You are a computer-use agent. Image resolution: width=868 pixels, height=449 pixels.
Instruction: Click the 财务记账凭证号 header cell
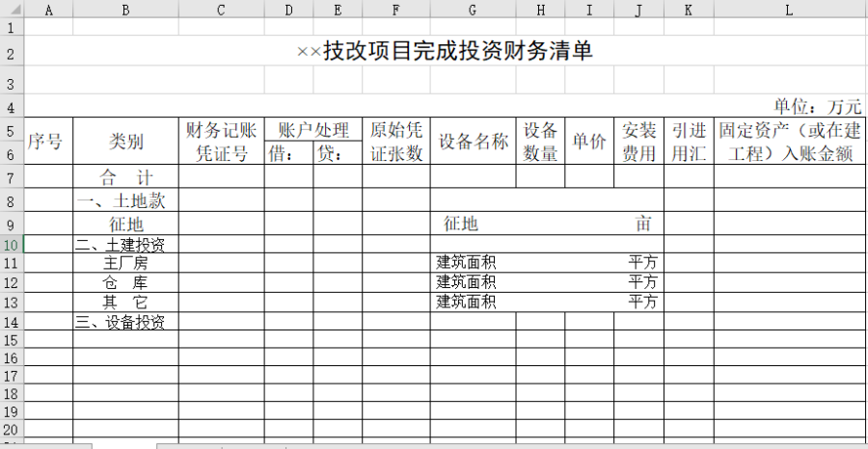[x=221, y=142]
